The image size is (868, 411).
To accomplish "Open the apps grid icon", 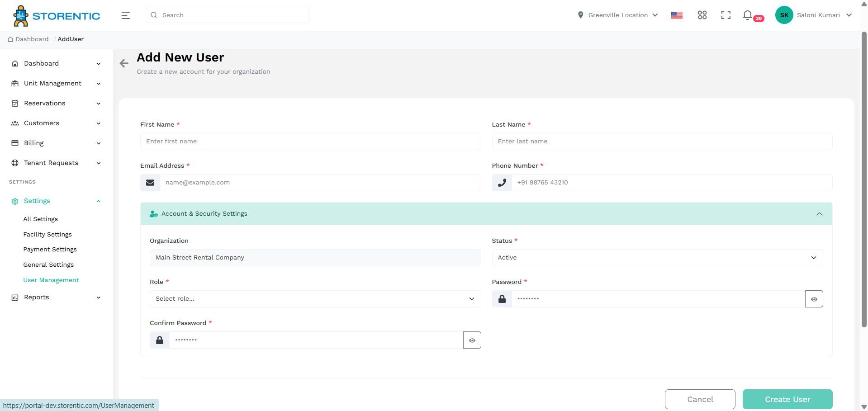I will coord(702,15).
